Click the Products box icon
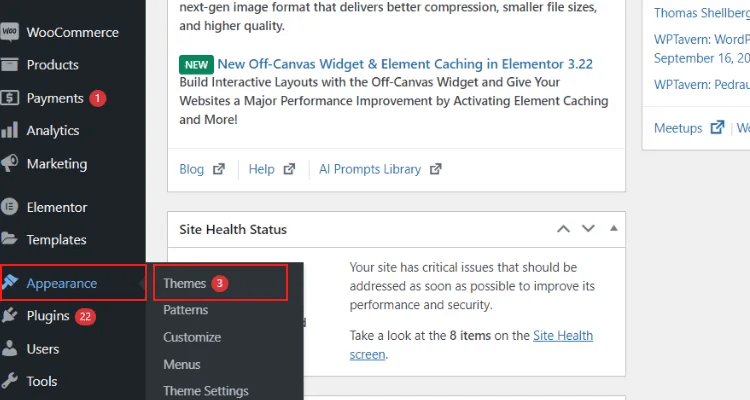This screenshot has width=750, height=400. tap(9, 65)
